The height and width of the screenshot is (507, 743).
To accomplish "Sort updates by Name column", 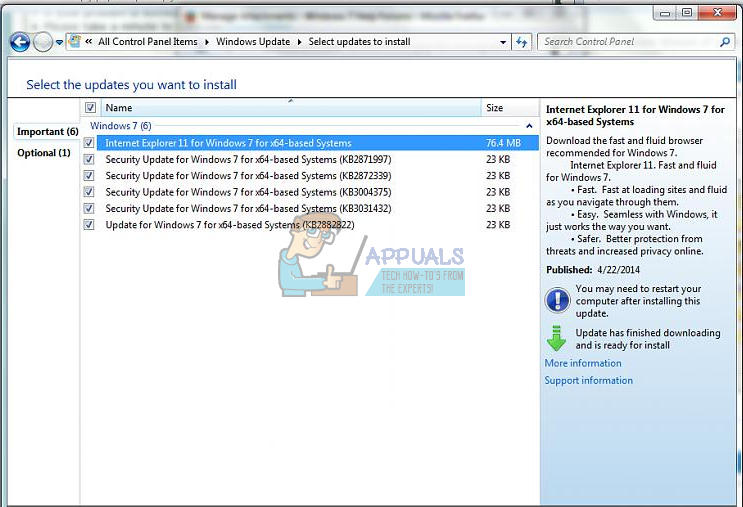I will (290, 108).
